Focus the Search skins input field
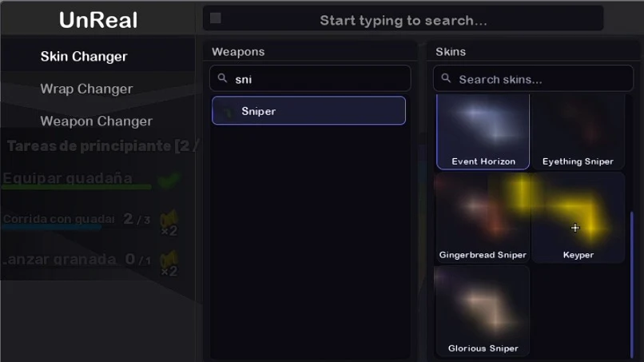Viewport: 644px width, 362px height. [533, 78]
